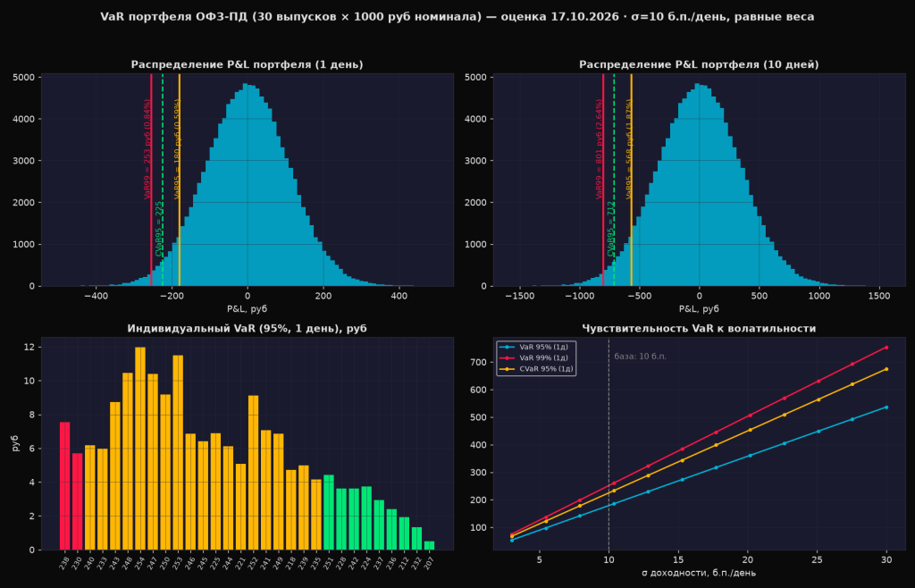Select the "VaR95 = 180 руб (0.59%)" label
The image size is (915, 588).
pos(178,149)
